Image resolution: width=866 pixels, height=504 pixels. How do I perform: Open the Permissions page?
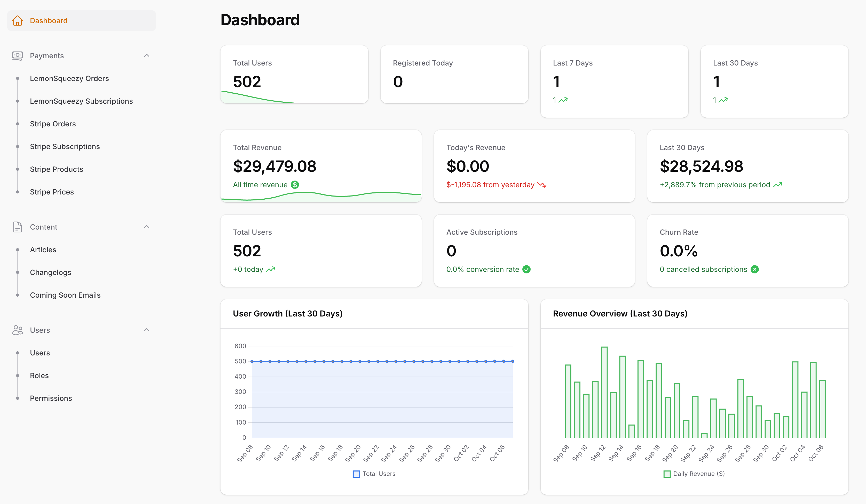click(x=51, y=398)
